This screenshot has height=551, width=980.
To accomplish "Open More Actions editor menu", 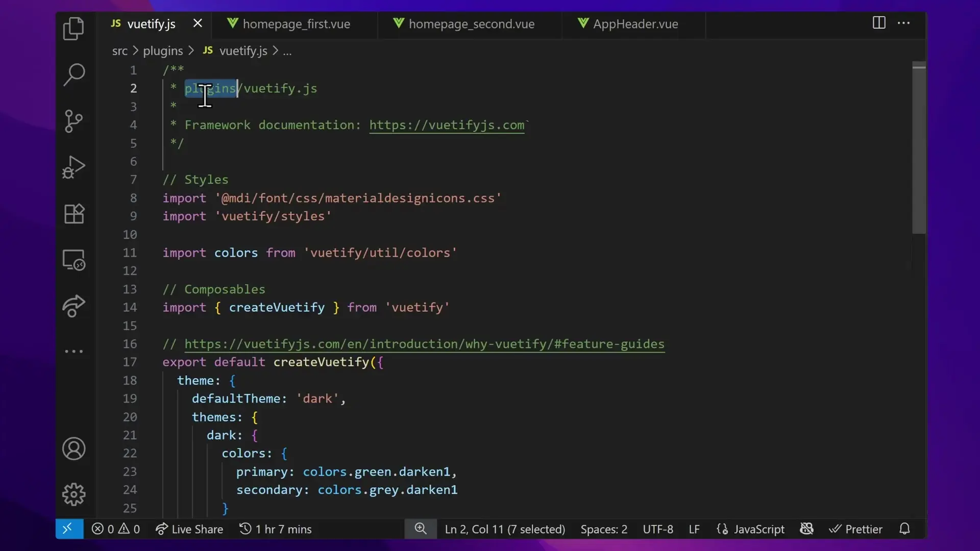I will tap(903, 23).
